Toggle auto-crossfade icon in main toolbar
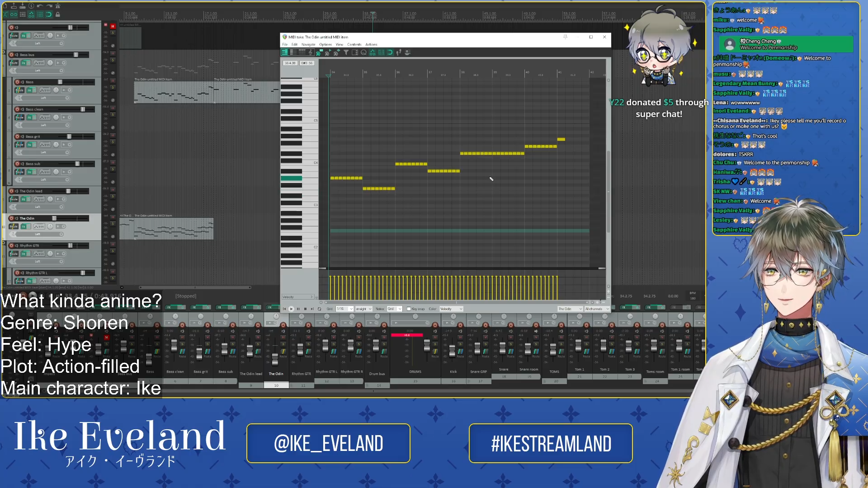868x488 pixels. tap(5, 14)
